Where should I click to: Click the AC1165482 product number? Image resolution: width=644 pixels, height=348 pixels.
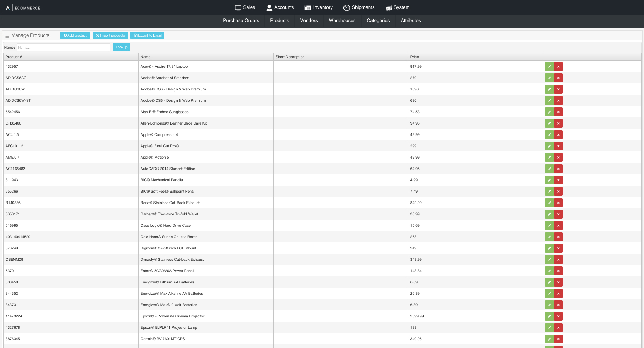pos(15,169)
